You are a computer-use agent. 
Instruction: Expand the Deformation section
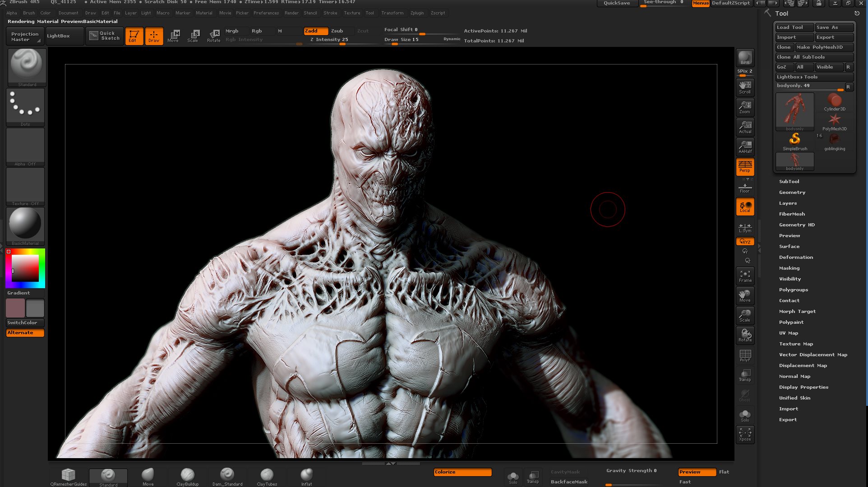796,257
